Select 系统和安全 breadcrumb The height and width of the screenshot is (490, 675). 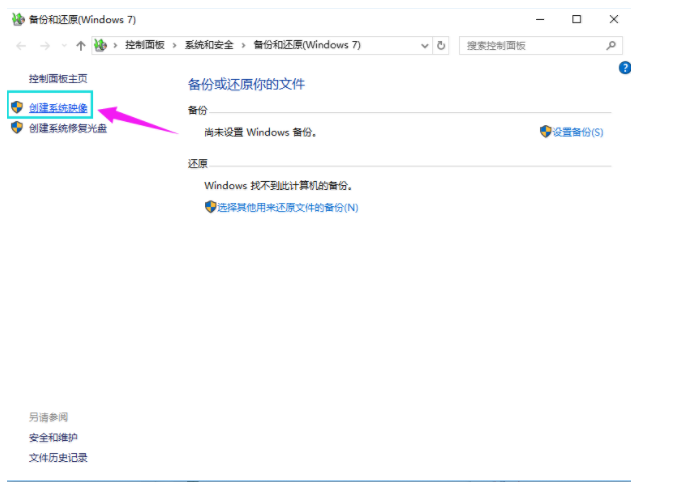point(209,45)
